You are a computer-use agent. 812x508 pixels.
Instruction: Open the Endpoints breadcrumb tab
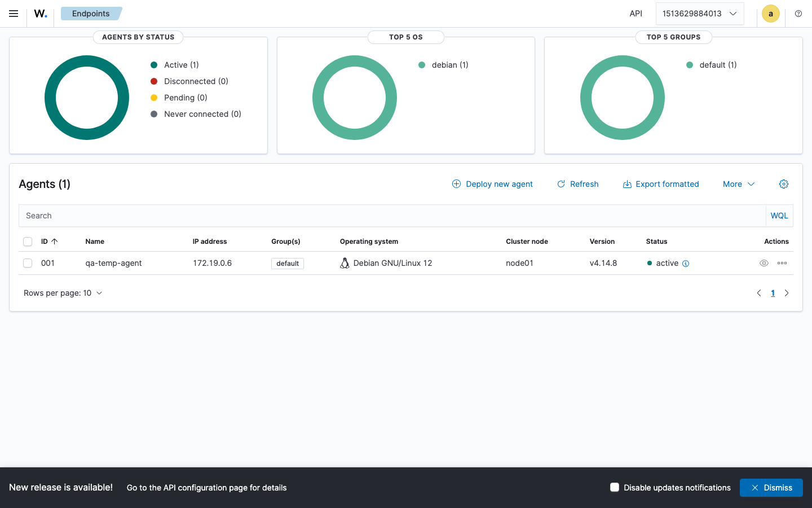pyautogui.click(x=91, y=14)
